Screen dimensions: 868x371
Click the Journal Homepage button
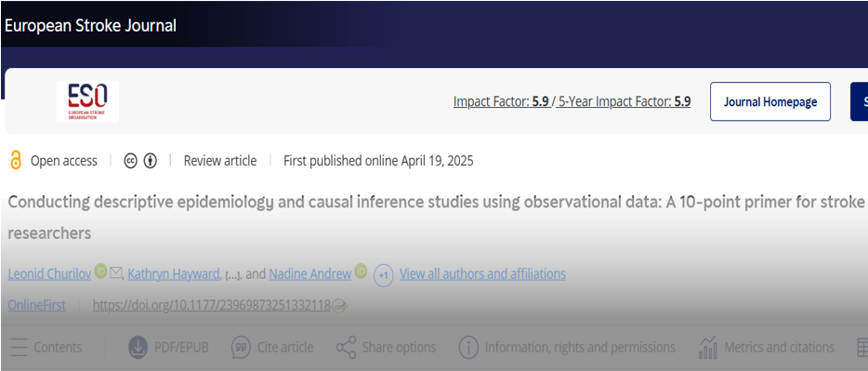[x=770, y=101]
